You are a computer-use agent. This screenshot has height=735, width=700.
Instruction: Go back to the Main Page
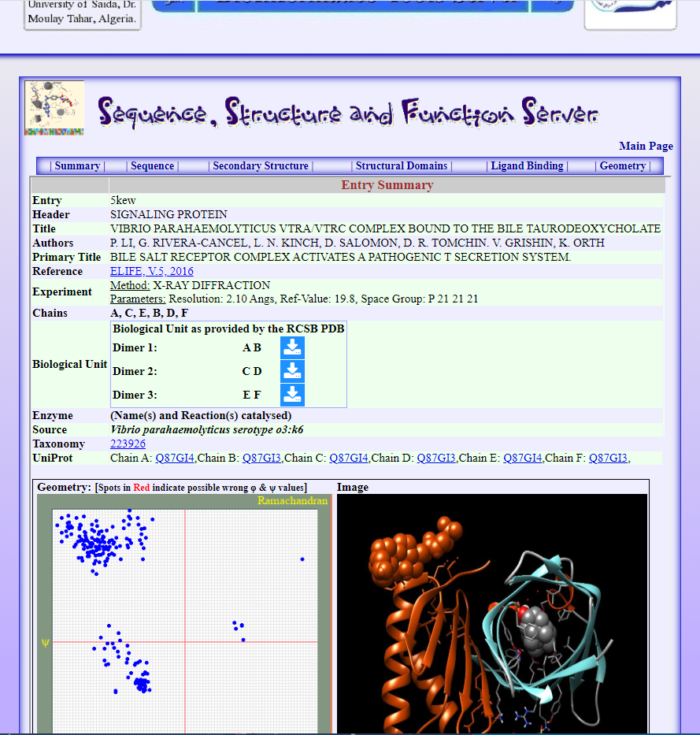pos(646,147)
